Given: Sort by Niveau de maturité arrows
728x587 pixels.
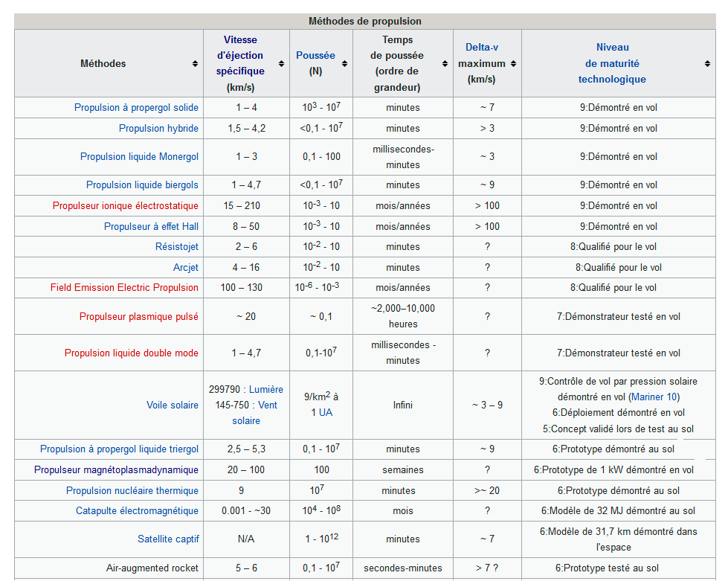Looking at the screenshot, I should tap(706, 64).
